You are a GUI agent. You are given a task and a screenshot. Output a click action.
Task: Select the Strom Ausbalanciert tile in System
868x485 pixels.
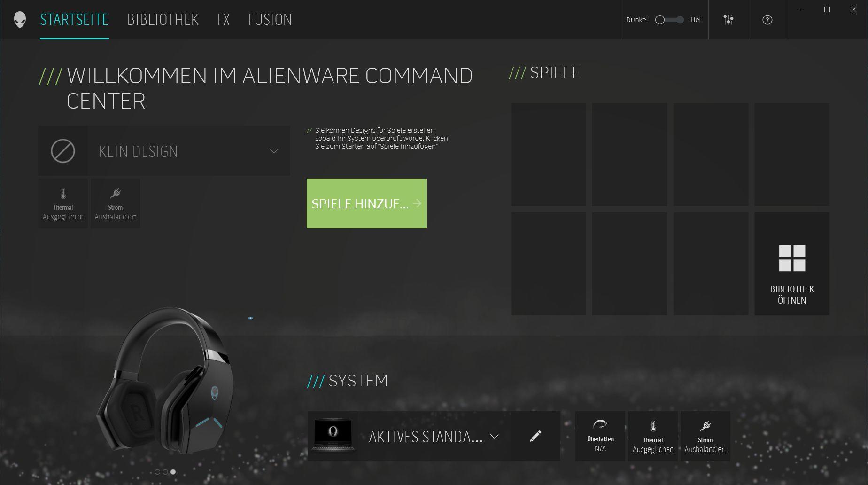(x=705, y=436)
